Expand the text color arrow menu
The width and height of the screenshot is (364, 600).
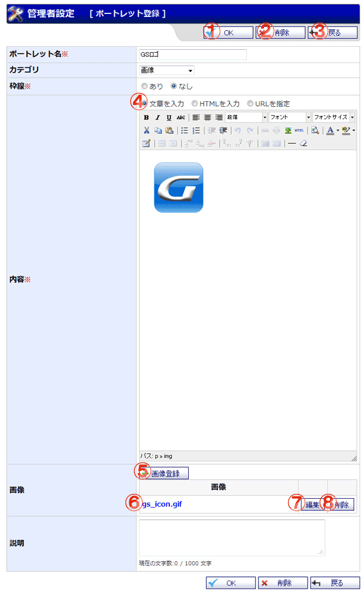pyautogui.click(x=337, y=130)
